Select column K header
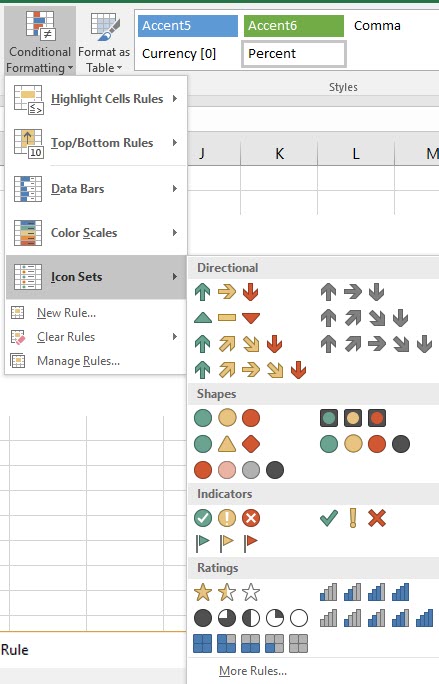The image size is (439, 684). click(x=279, y=154)
